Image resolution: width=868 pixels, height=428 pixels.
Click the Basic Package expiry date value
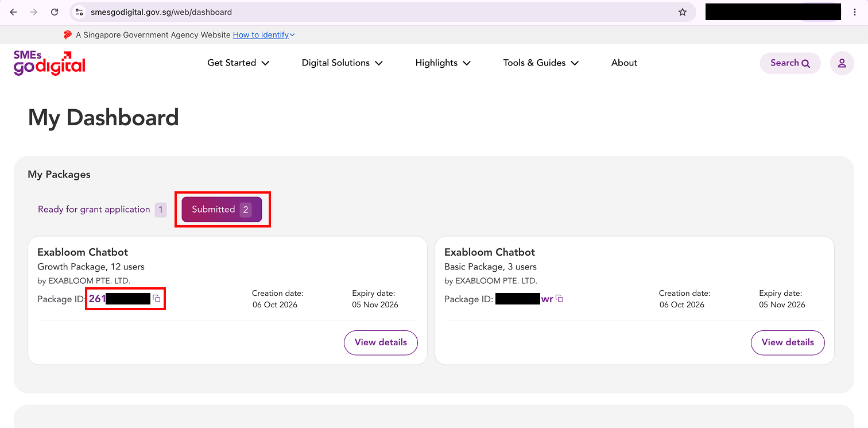coord(782,305)
